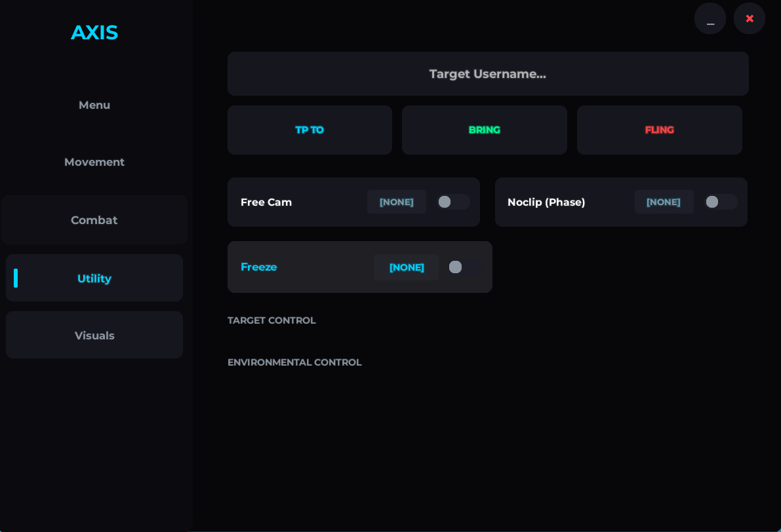781x532 pixels.
Task: Go to the Combat section
Action: pos(94,220)
